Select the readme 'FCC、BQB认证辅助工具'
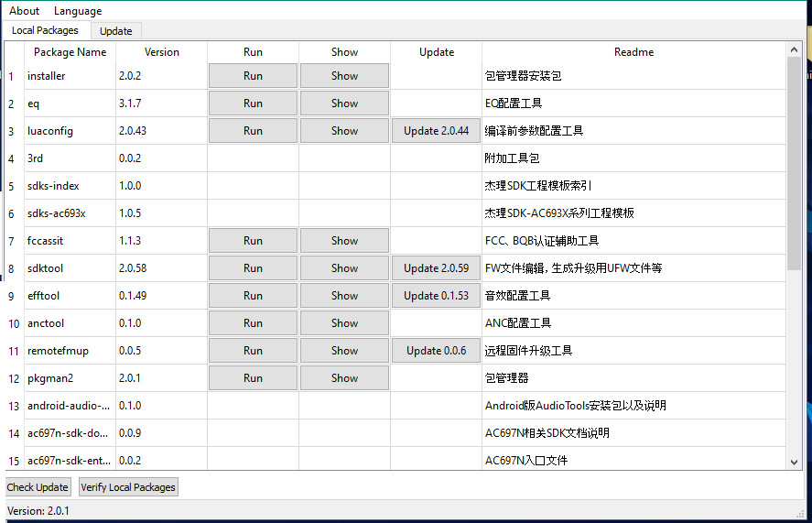812x523 pixels. [633, 241]
